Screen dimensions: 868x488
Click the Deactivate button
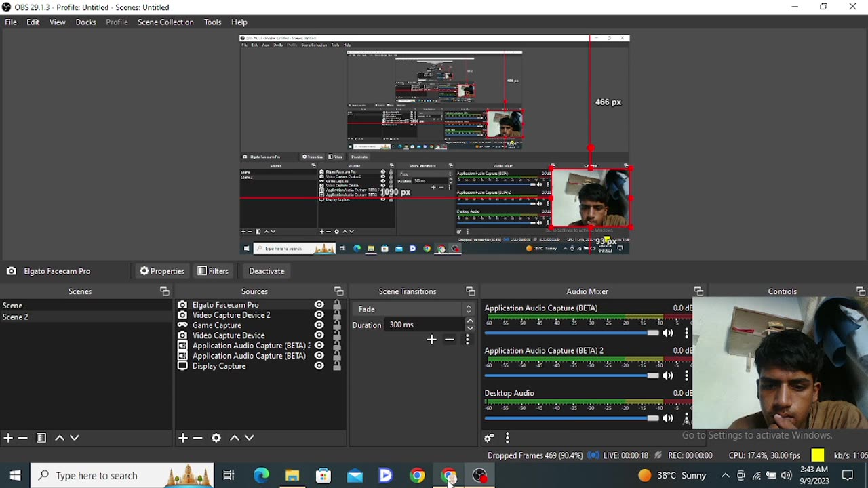pyautogui.click(x=267, y=271)
